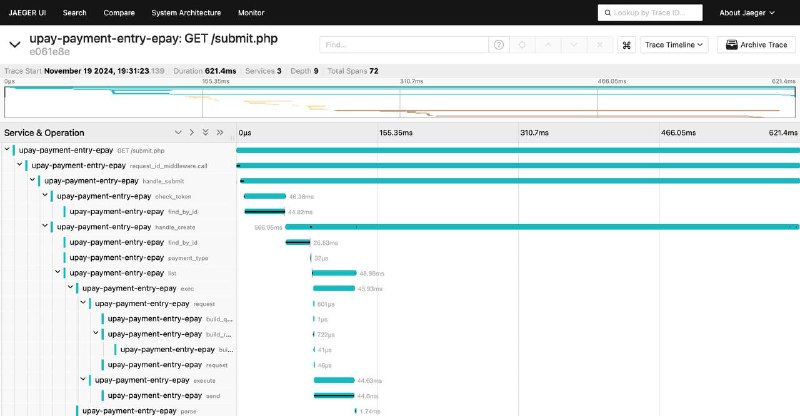Collapse the exec span row
Screen dimensions: 800x416
point(70,287)
